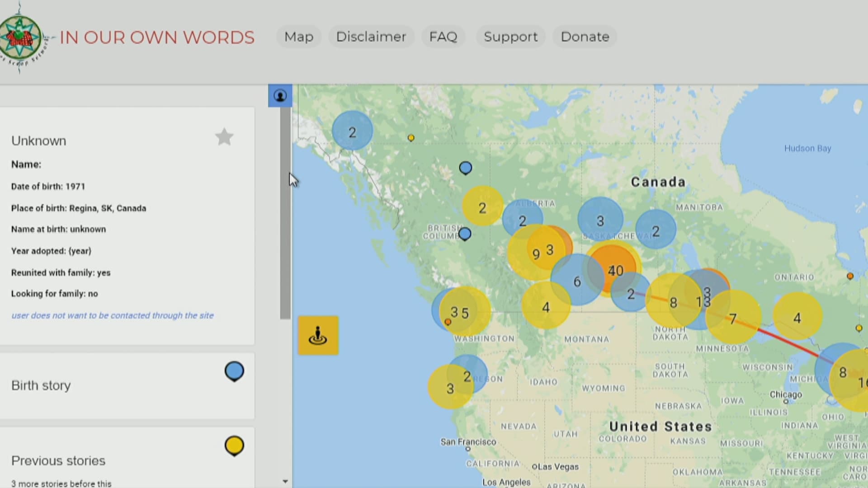Click the IN OUR OWN WORDS title link
This screenshot has height=488, width=868.
coord(157,38)
